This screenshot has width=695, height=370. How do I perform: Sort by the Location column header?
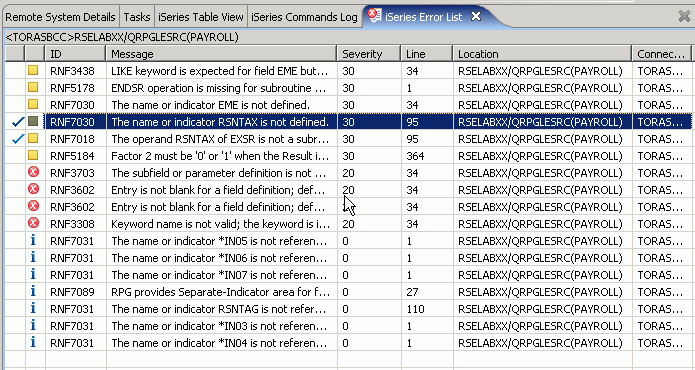[x=542, y=54]
